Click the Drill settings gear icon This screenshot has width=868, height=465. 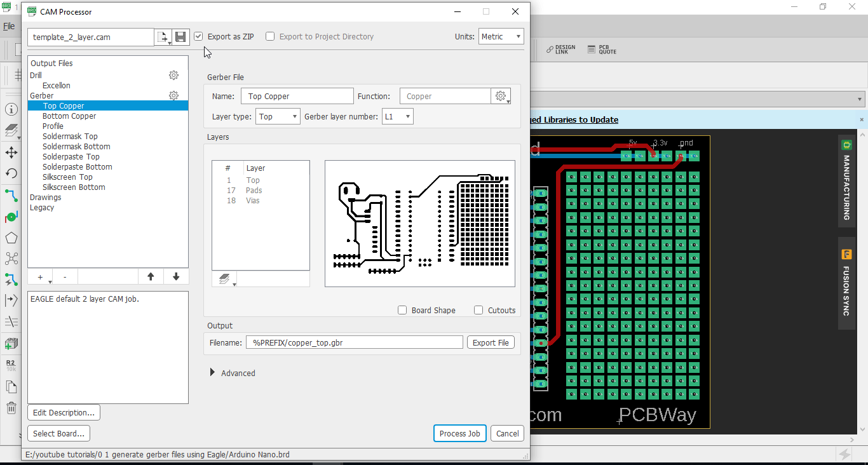pyautogui.click(x=173, y=76)
